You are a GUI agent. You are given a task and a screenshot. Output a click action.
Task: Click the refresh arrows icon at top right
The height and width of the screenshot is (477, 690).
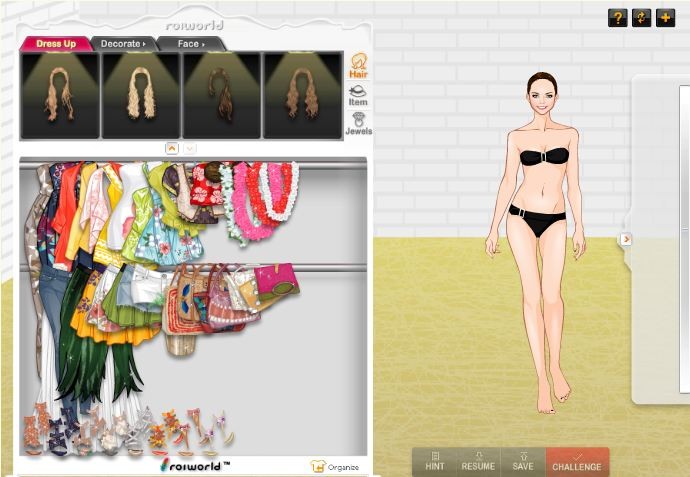tap(641, 17)
